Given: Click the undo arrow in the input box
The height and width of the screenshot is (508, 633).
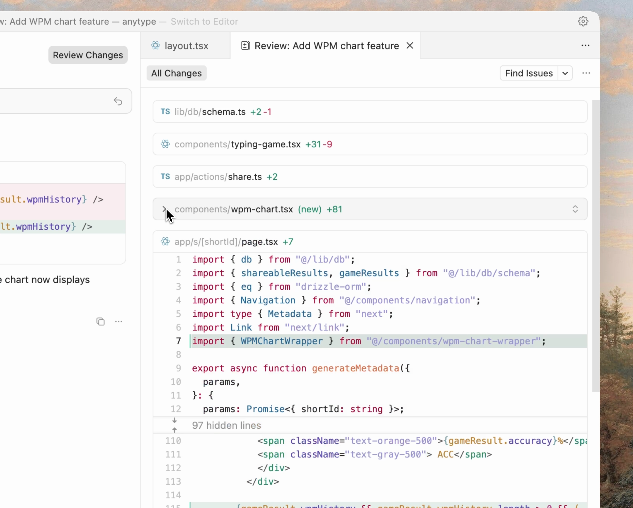Looking at the screenshot, I should tap(118, 101).
